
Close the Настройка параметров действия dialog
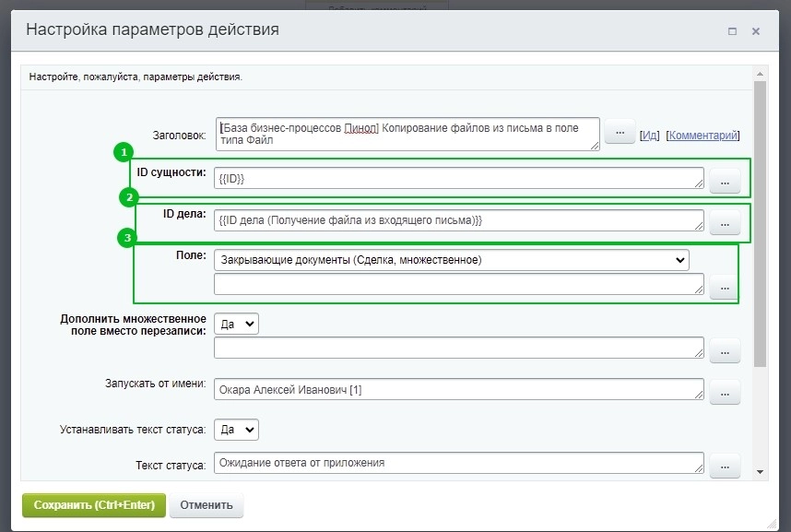point(756,30)
